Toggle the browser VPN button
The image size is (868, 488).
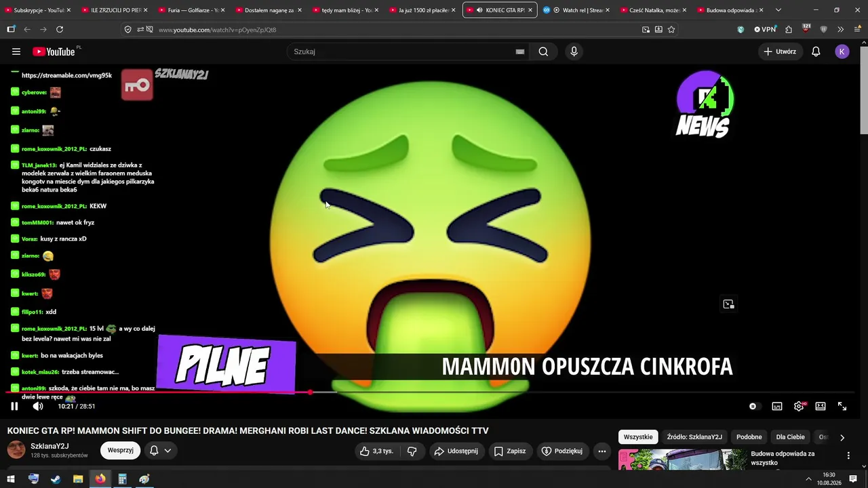[765, 30]
